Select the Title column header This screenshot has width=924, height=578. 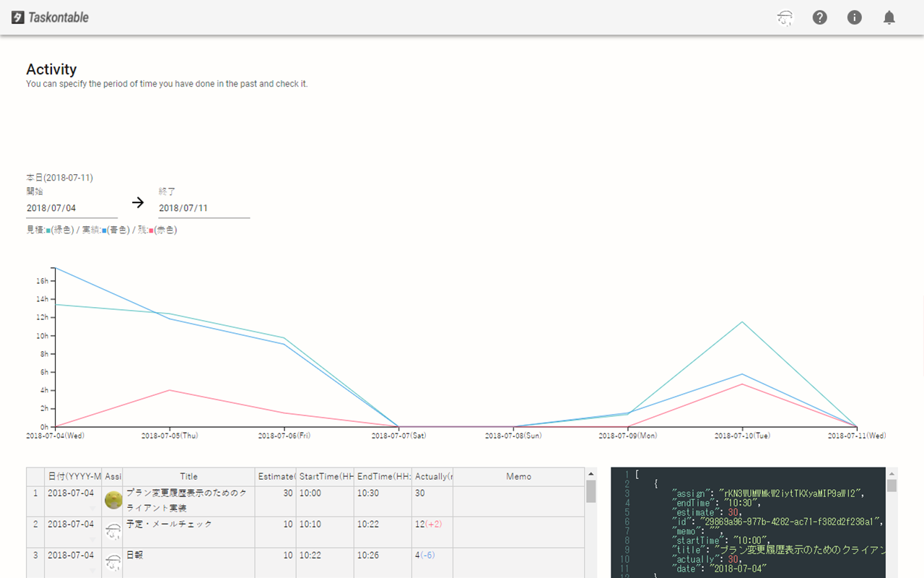coord(188,476)
